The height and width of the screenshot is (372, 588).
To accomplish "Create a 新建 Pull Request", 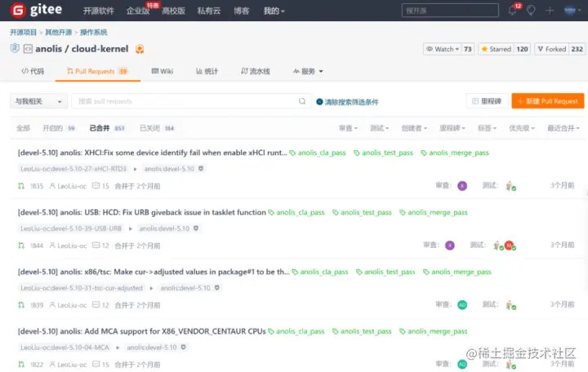I will coord(548,101).
